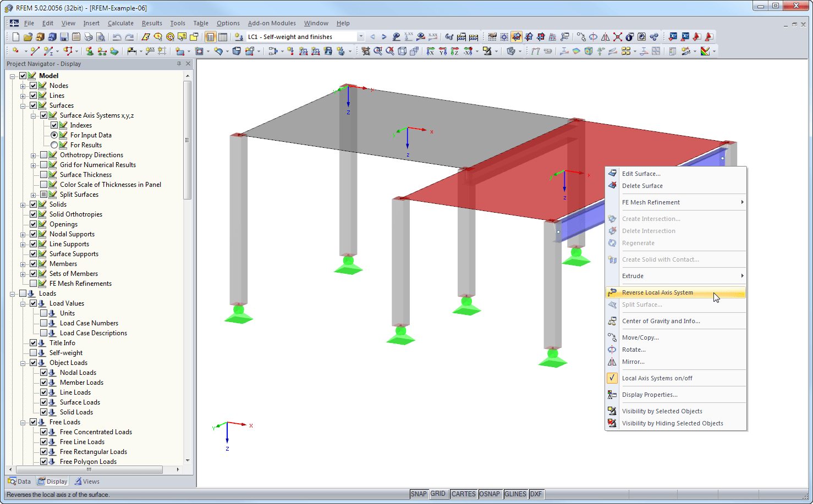The image size is (813, 504).
Task: Open the load case dropdown showing LC1
Action: (x=360, y=36)
